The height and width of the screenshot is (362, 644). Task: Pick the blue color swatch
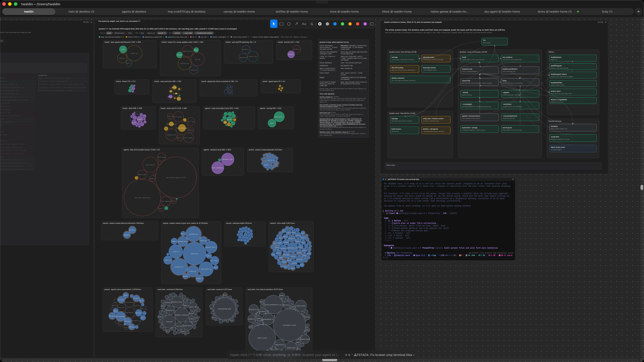pos(335,24)
